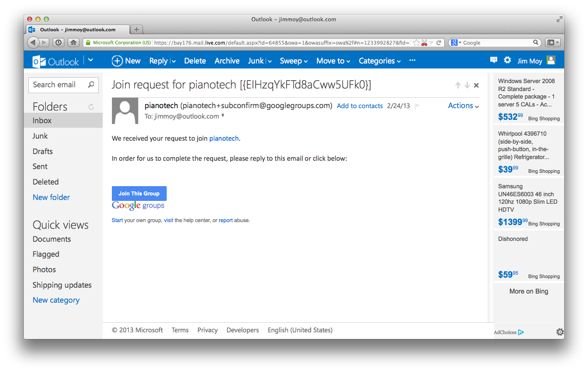Click the browser Back button
Image resolution: width=588 pixels, height=372 pixels.
(x=33, y=42)
